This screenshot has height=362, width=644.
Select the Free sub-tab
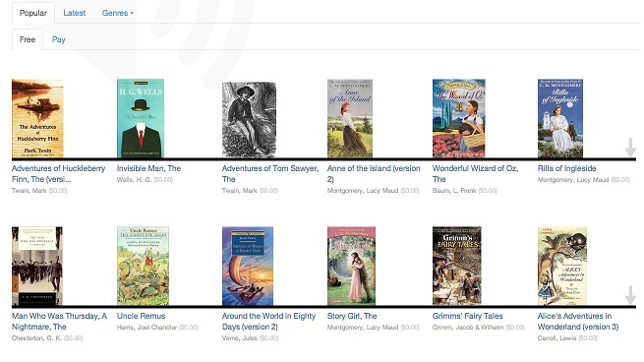[28, 39]
